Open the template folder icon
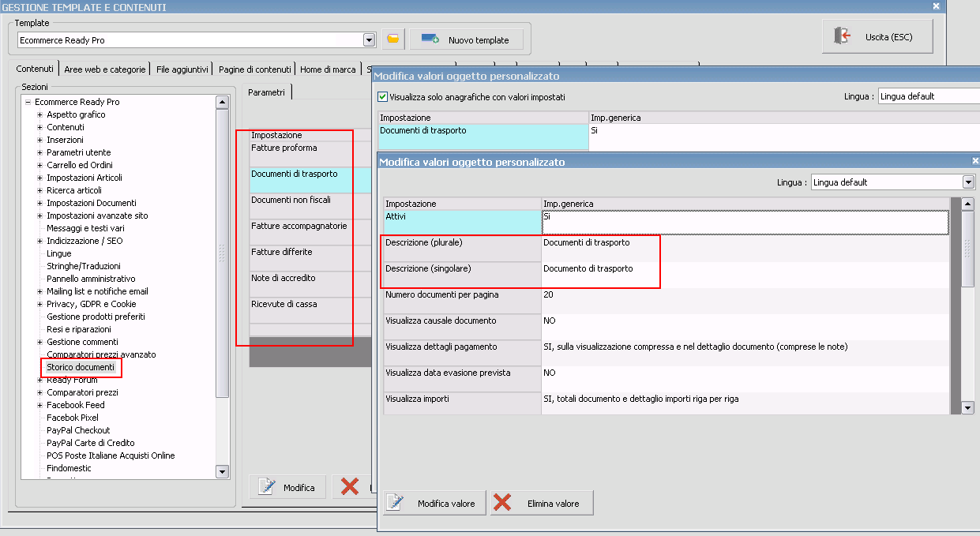The width and height of the screenshot is (980, 536). (392, 39)
